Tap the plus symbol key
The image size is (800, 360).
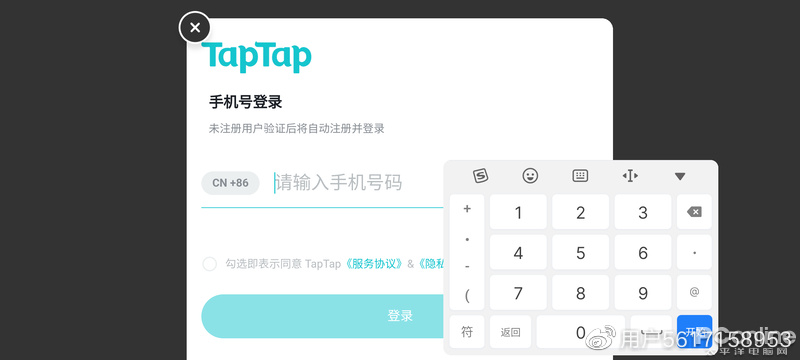click(x=467, y=209)
